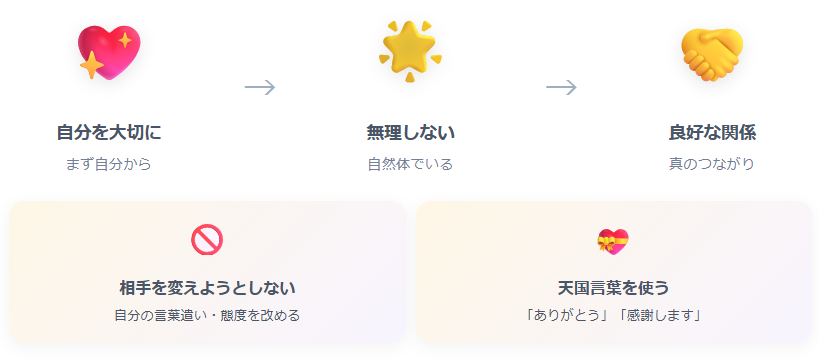Image resolution: width=819 pixels, height=360 pixels.
Task: Click the まず自分から subtitle
Action: pyautogui.click(x=109, y=164)
